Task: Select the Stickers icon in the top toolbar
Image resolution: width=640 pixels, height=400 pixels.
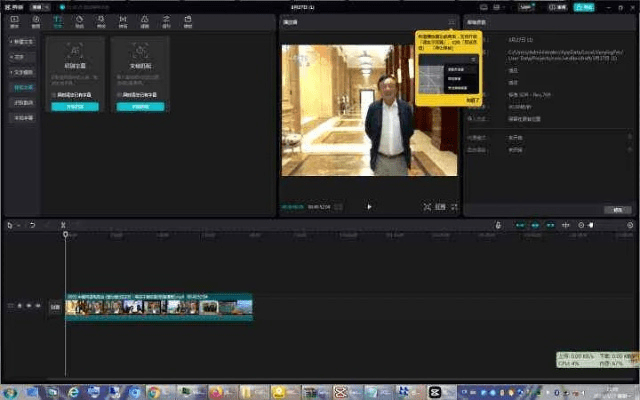Action: pos(80,21)
